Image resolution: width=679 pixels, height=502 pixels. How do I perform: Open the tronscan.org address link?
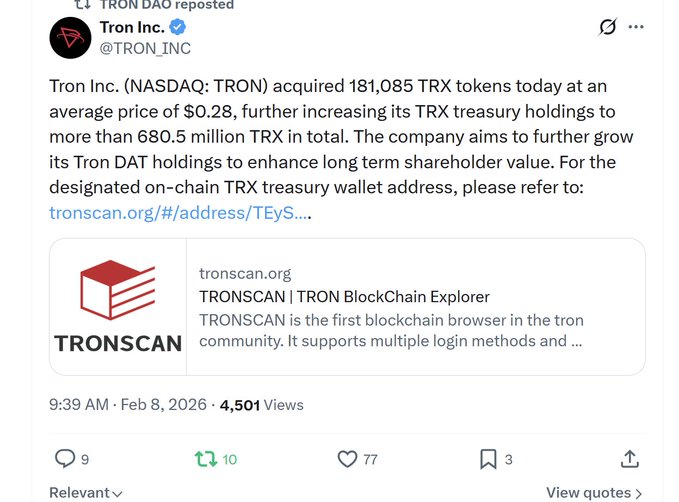coord(179,212)
